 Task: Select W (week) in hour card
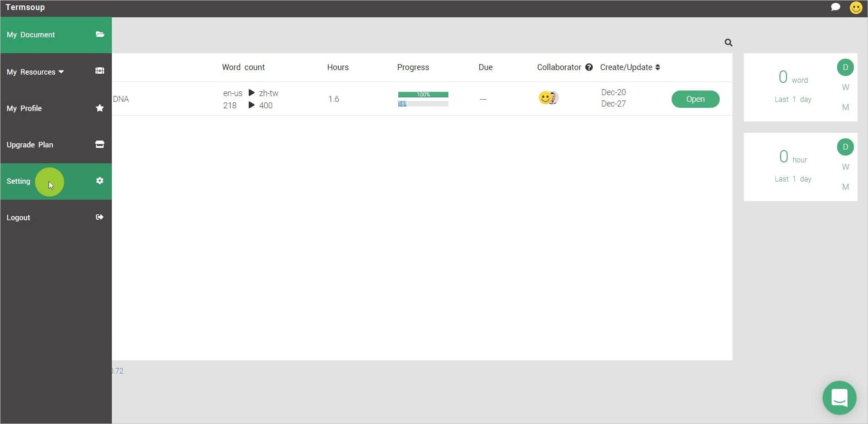pyautogui.click(x=845, y=167)
